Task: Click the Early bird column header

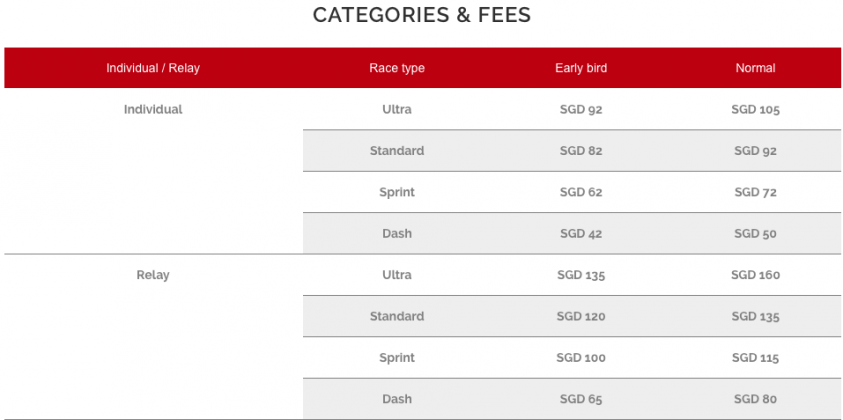Action: (581, 68)
